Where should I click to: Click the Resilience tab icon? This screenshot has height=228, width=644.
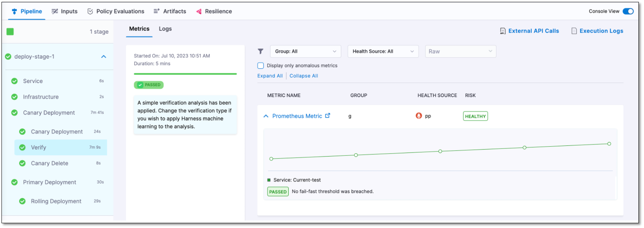199,11
